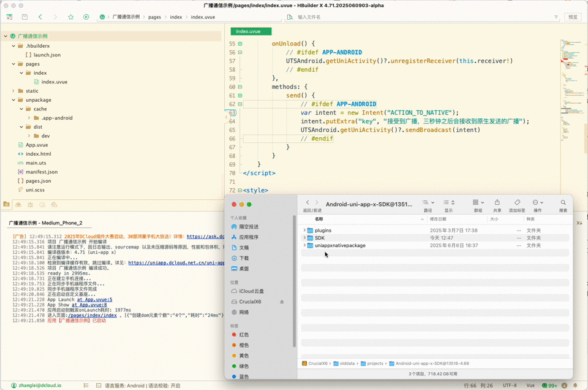588x390 pixels.
Task: Click the Finder search magnifier icon
Action: [x=563, y=202]
